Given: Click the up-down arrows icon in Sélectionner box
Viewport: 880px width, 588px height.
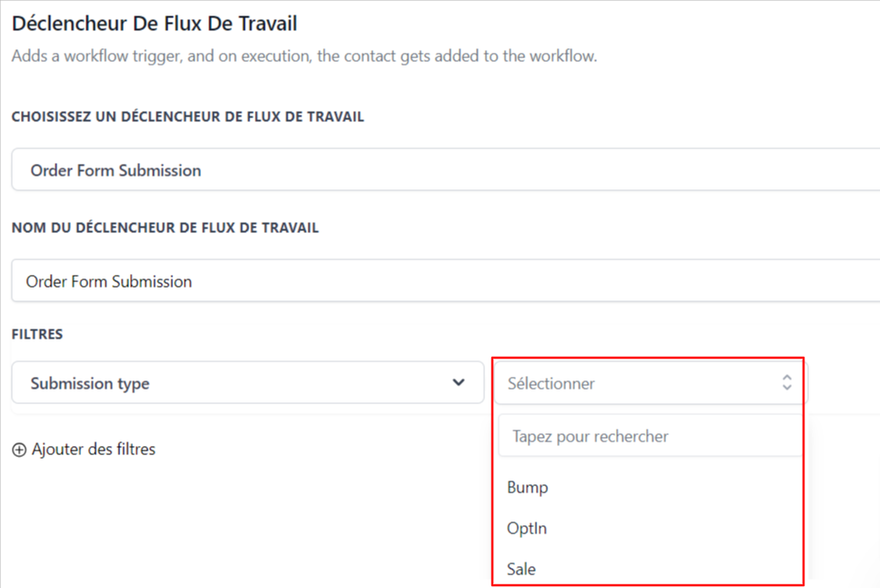Looking at the screenshot, I should coord(787,383).
